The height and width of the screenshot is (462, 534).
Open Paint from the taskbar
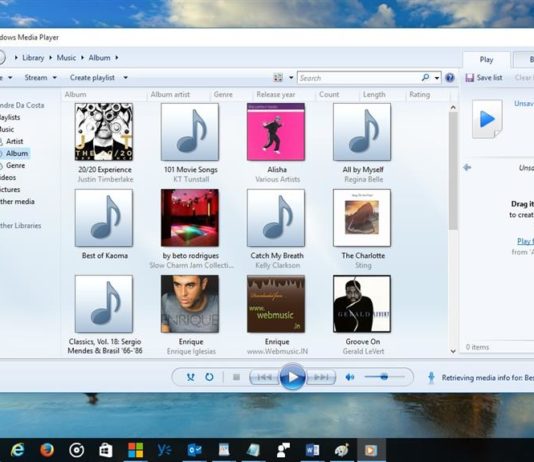342,450
